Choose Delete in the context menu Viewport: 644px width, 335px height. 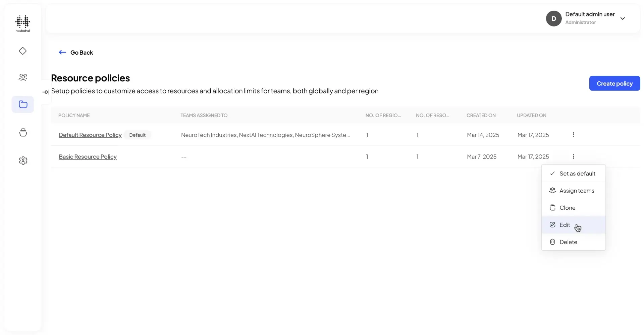tap(568, 242)
